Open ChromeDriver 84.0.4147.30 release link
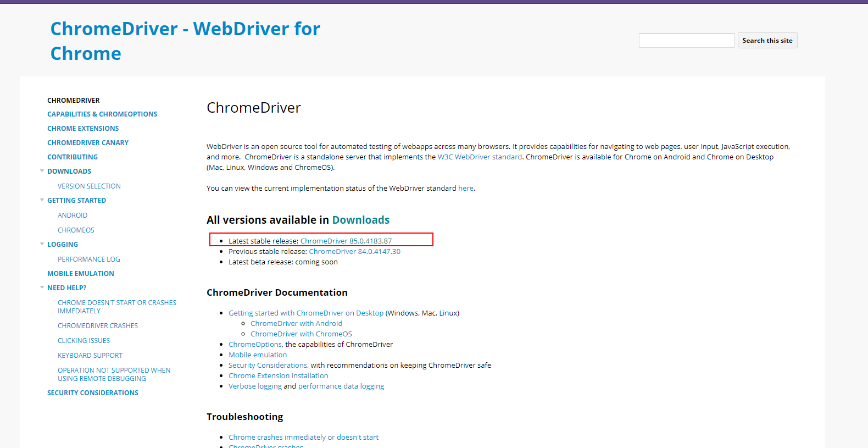The image size is (868, 448). click(x=354, y=251)
